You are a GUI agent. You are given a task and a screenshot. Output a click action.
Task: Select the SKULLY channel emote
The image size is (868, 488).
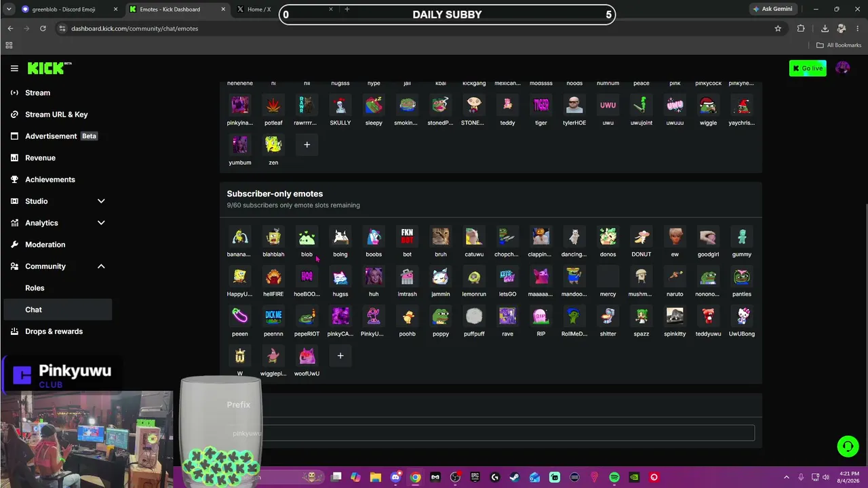(x=340, y=105)
